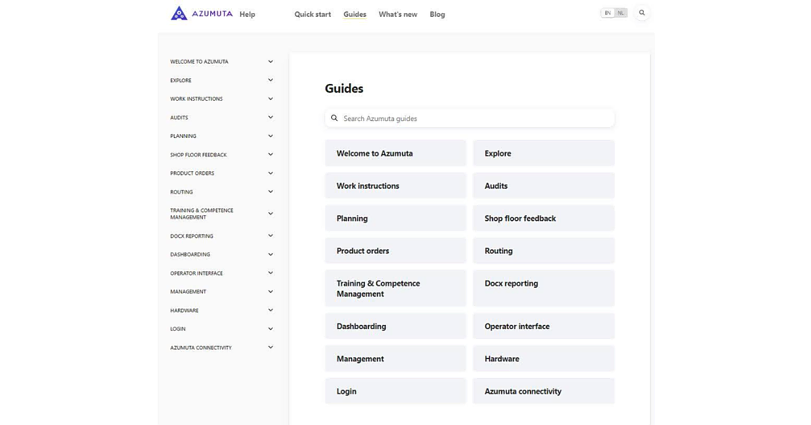Open the What's new menu item

pyautogui.click(x=398, y=14)
